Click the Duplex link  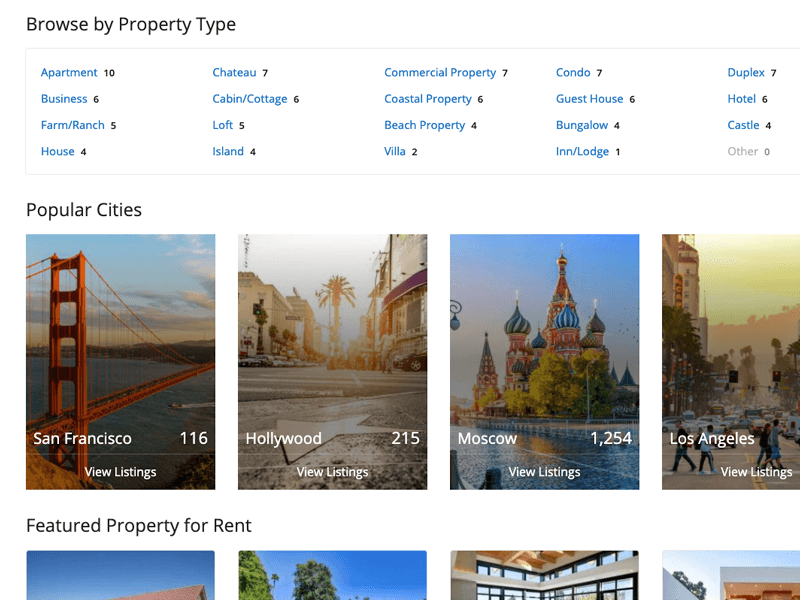(x=746, y=72)
